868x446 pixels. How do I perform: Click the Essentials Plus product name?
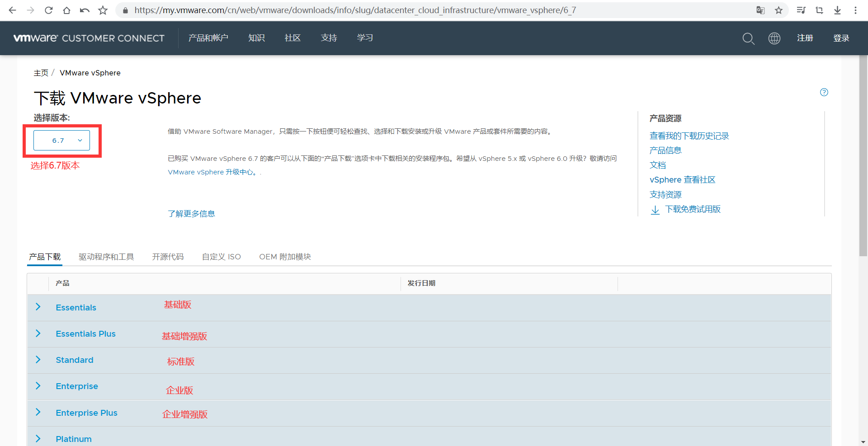[x=85, y=334]
